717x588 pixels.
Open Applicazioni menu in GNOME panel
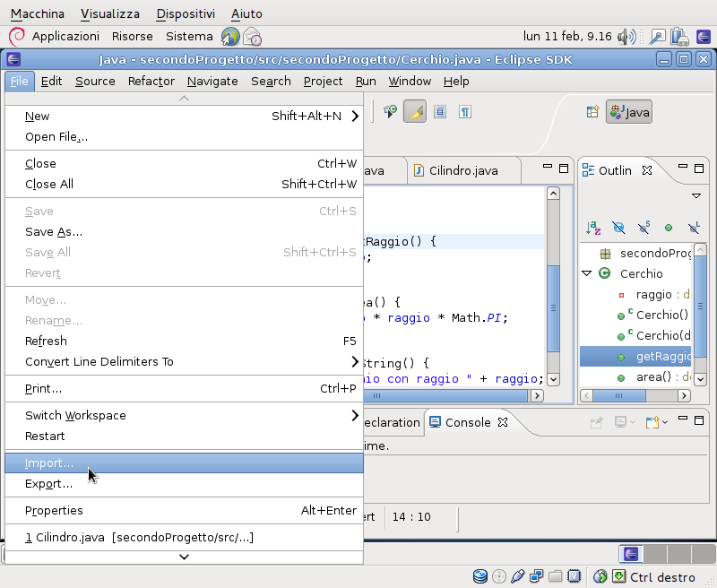[65, 36]
